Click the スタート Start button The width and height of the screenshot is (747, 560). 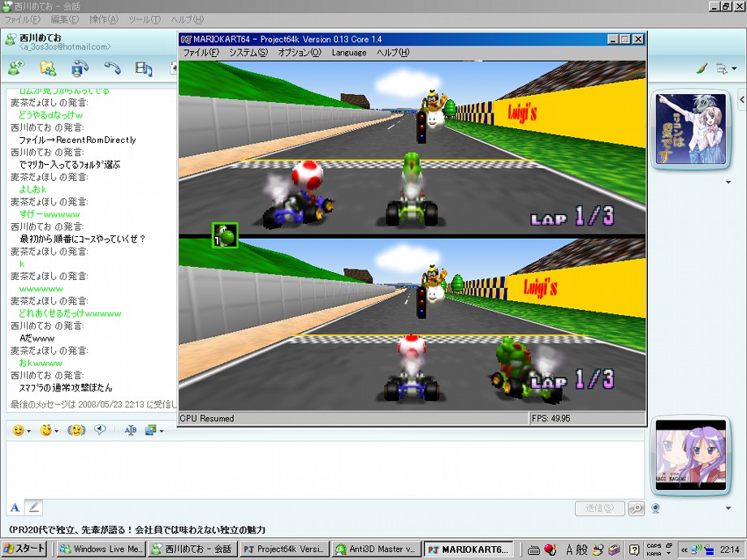(x=24, y=549)
